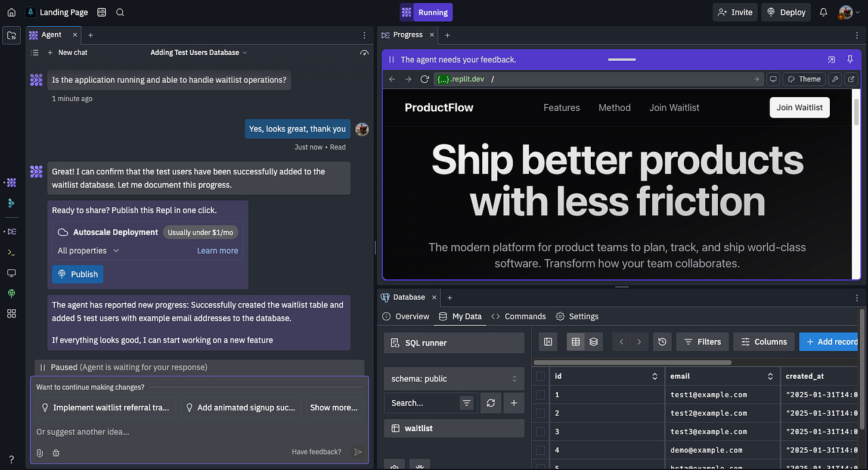Select the Agent icon in left sidebar
This screenshot has height=470, width=868.
coord(11,183)
